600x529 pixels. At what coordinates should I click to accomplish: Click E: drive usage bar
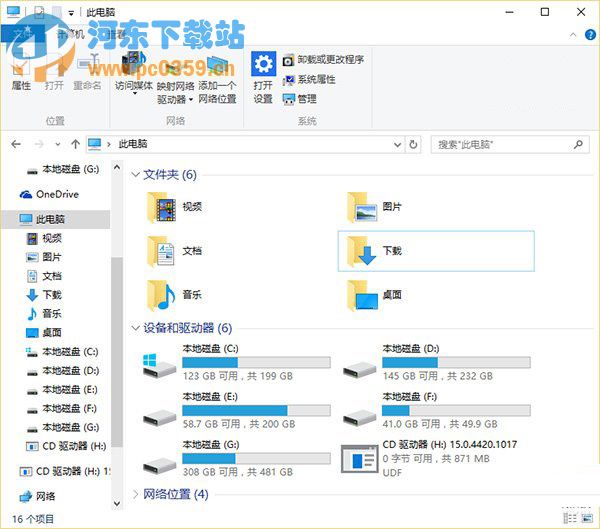256,410
